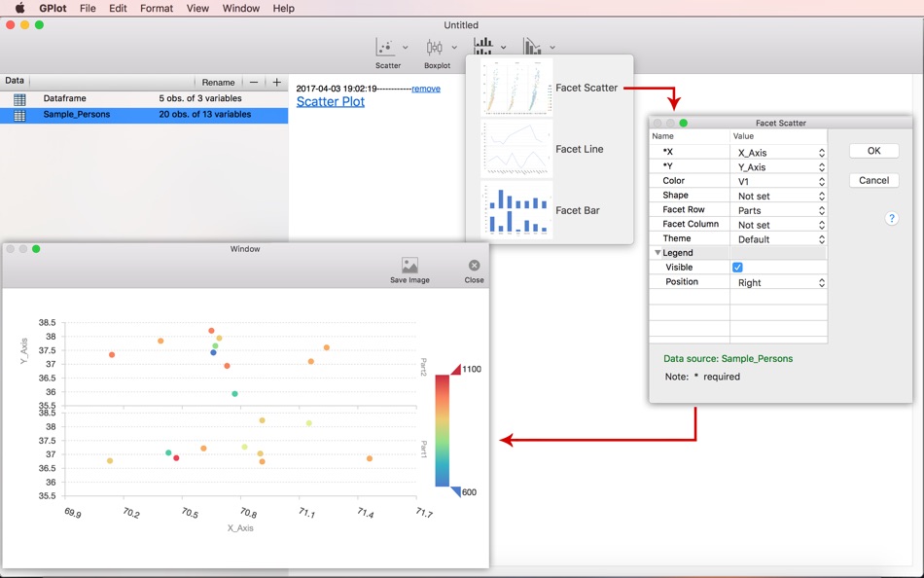Expand the facet chart toolbar dropdown arrow
This screenshot has width=924, height=578.
point(503,47)
